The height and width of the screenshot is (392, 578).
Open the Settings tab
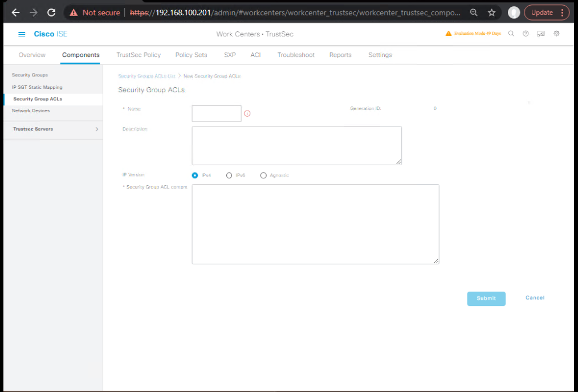[380, 55]
